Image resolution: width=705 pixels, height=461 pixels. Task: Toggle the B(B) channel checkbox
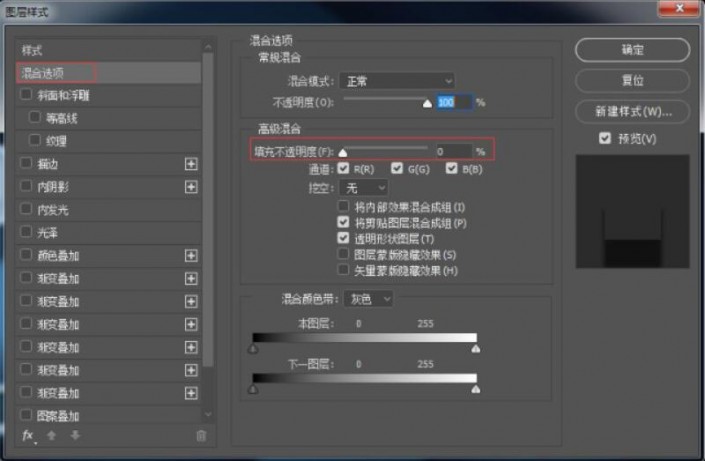(451, 168)
